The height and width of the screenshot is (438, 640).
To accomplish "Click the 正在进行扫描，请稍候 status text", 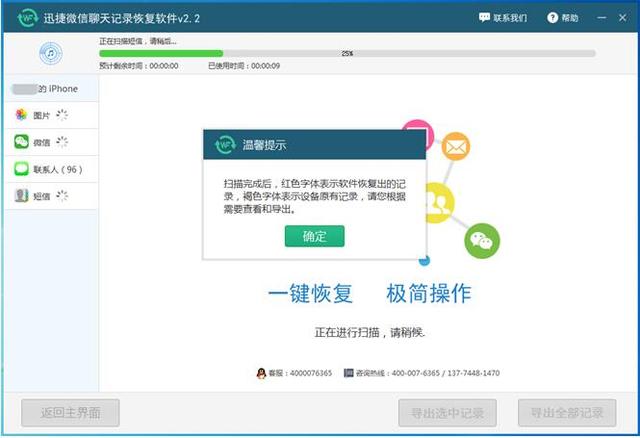I will [x=370, y=333].
